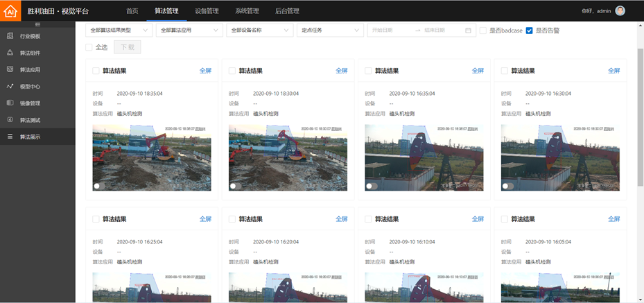Image resolution: width=644 pixels, height=303 pixels.
Task: Toggle the switch on the 18:30:04 result image
Action: 234,186
